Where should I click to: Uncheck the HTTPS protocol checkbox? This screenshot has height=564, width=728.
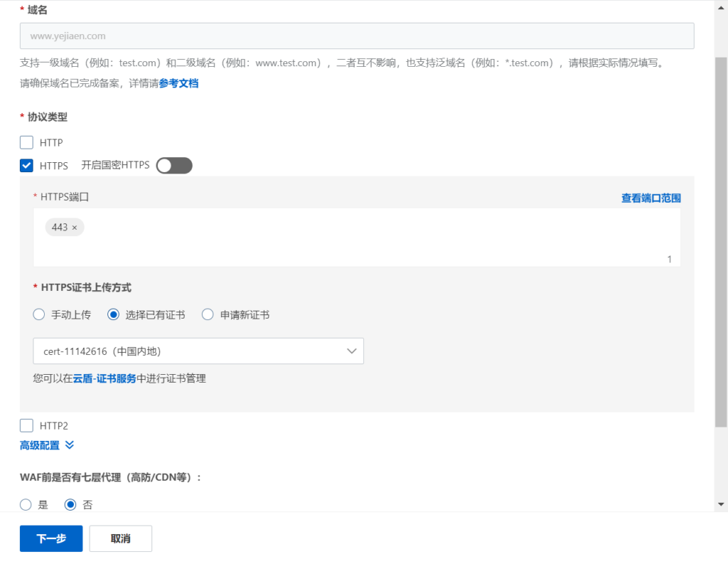coord(27,166)
